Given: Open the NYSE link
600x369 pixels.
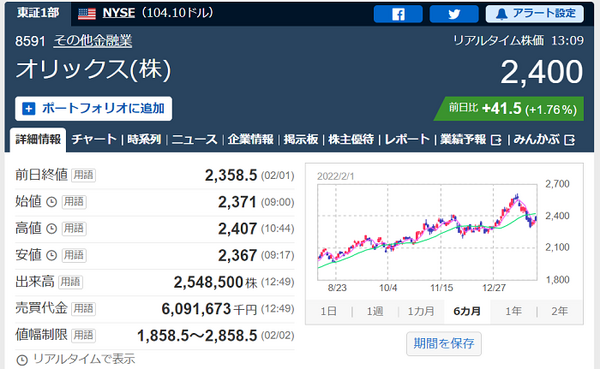Looking at the screenshot, I should click(119, 13).
